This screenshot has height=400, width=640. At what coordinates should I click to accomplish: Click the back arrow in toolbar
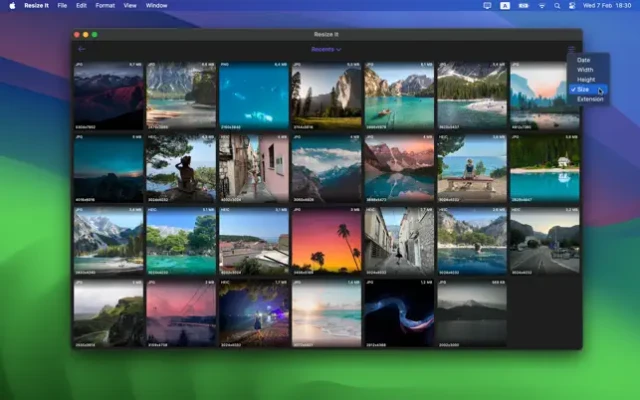[x=81, y=48]
